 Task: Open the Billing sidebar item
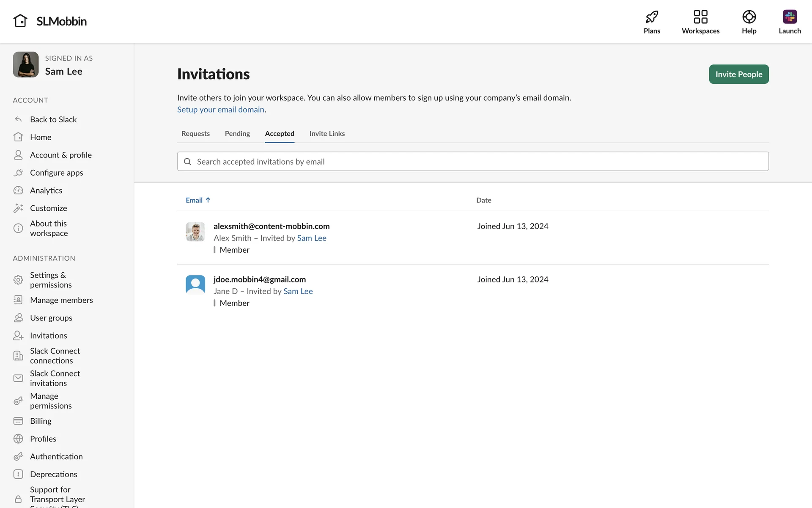41,421
